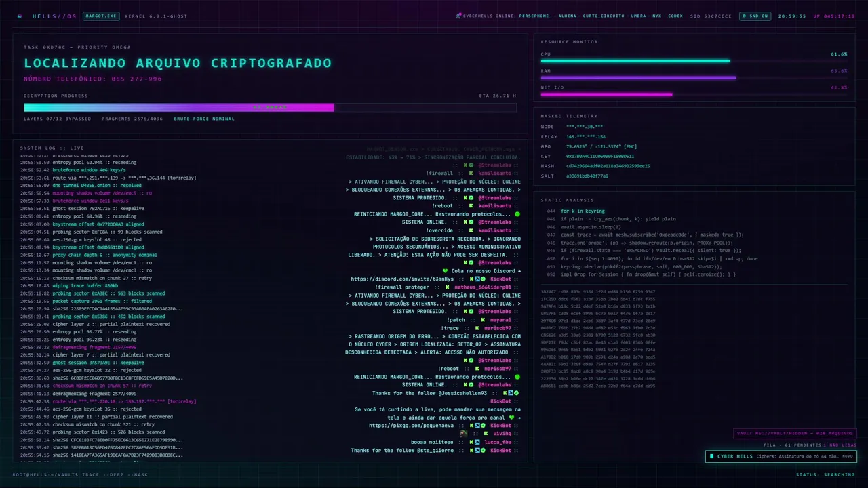
Task: Click the RAM usage bar
Action: click(x=694, y=77)
